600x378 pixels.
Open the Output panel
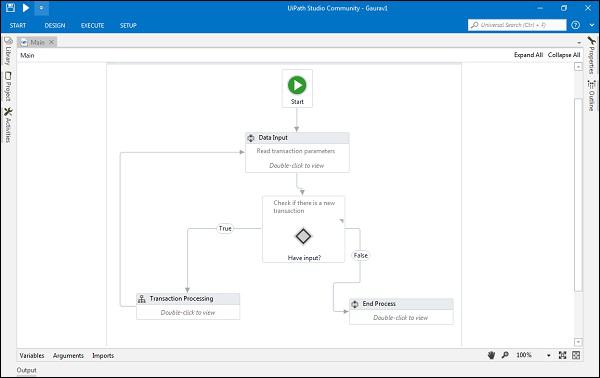pyautogui.click(x=26, y=370)
